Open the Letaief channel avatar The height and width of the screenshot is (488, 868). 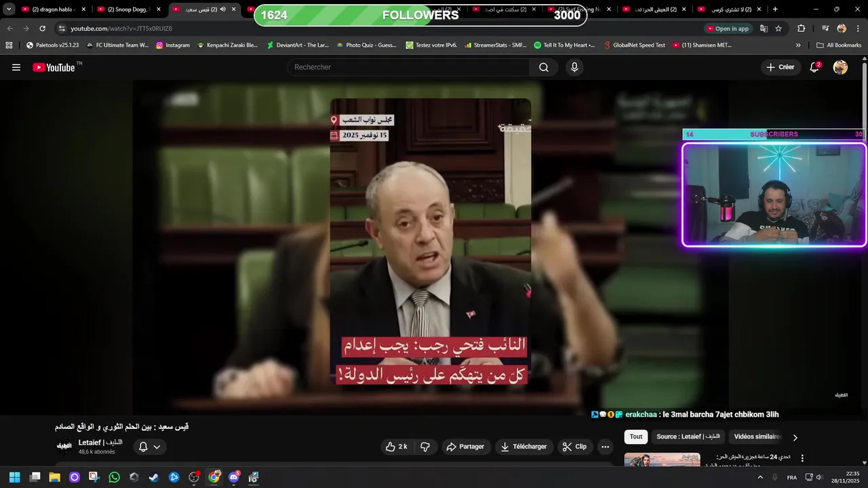(x=64, y=446)
